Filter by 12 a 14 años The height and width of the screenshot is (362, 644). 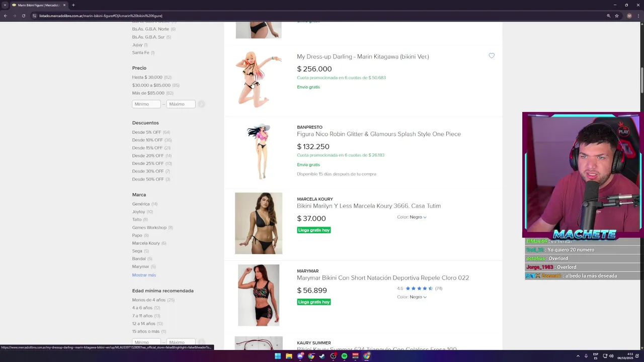click(x=144, y=324)
